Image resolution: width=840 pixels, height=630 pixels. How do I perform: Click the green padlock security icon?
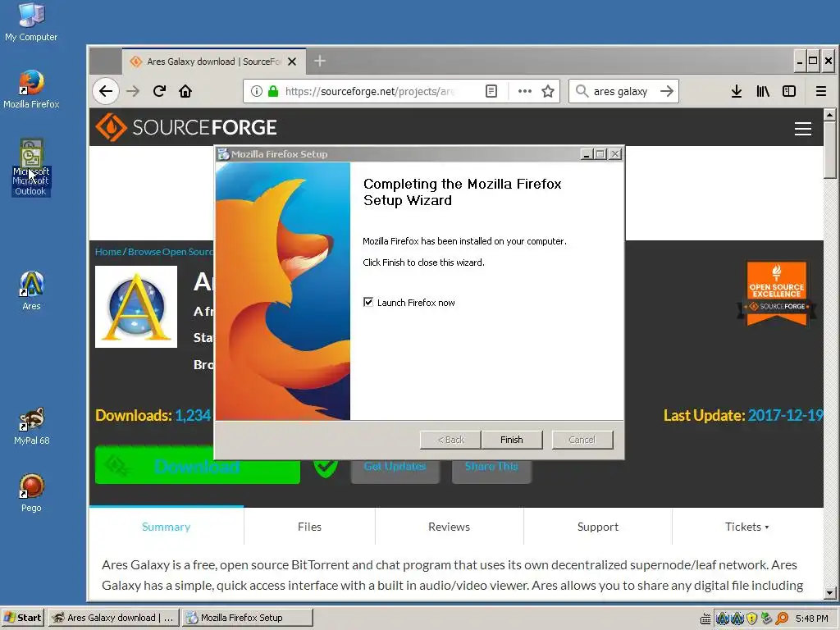pyautogui.click(x=273, y=91)
